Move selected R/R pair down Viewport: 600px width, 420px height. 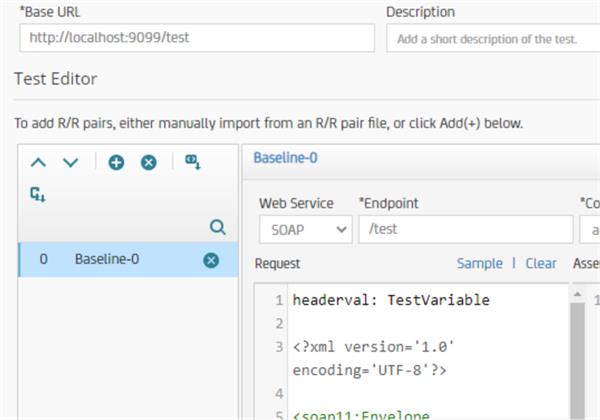[x=71, y=163]
